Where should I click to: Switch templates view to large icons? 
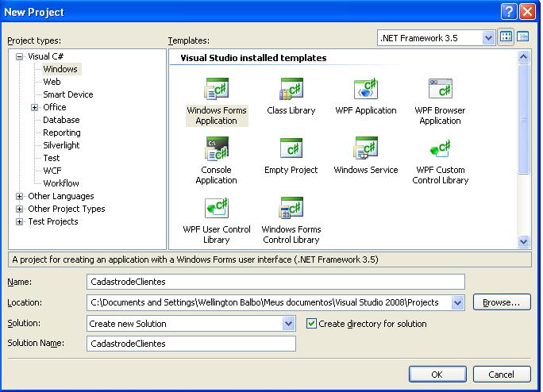click(506, 37)
